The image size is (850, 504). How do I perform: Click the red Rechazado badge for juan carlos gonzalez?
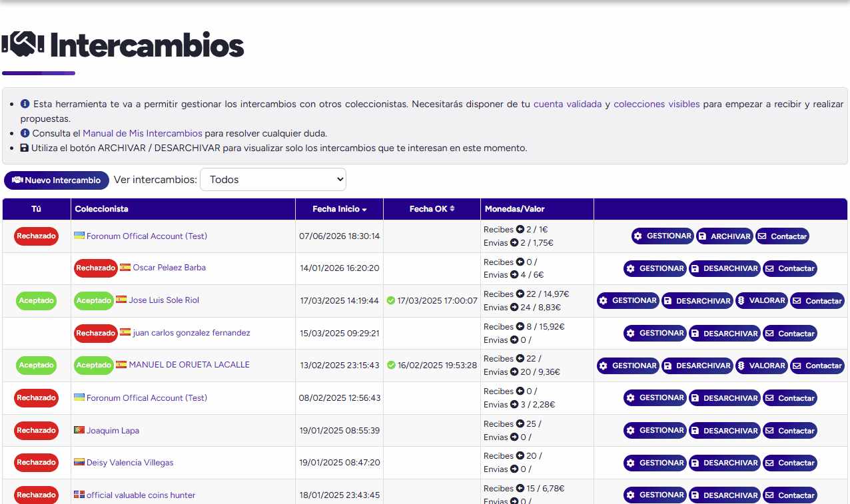click(95, 333)
